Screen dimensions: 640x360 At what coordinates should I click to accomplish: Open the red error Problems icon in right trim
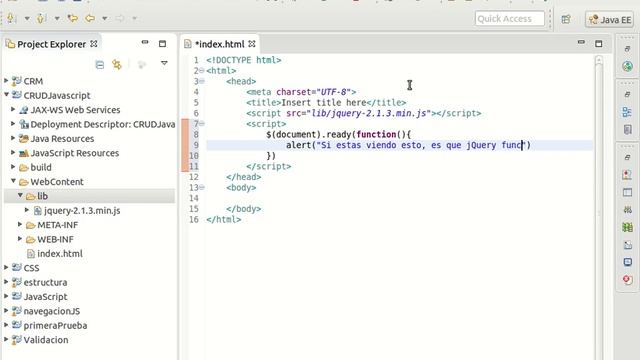627,280
